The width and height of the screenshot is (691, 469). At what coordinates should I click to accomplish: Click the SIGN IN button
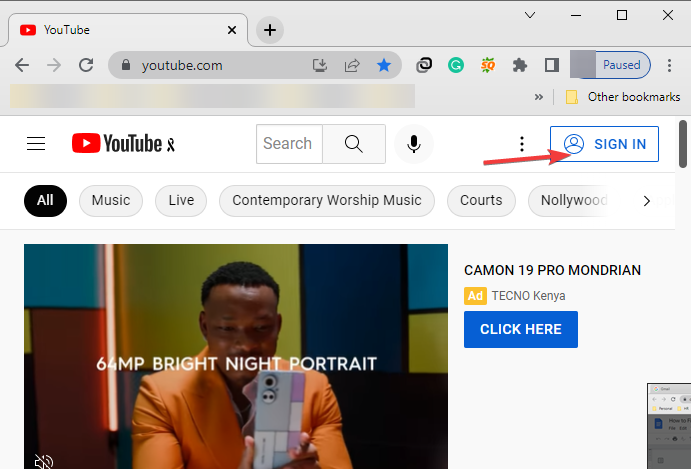coord(604,144)
